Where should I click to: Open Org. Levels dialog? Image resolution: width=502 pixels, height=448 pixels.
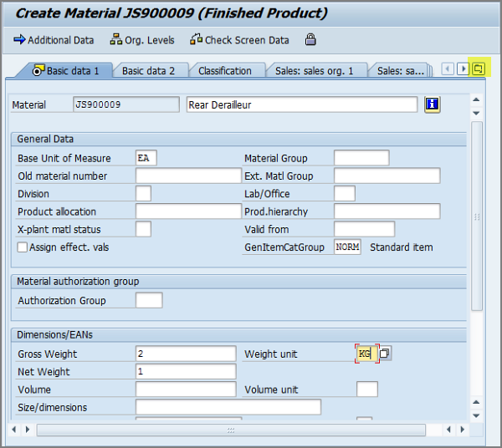tap(142, 40)
